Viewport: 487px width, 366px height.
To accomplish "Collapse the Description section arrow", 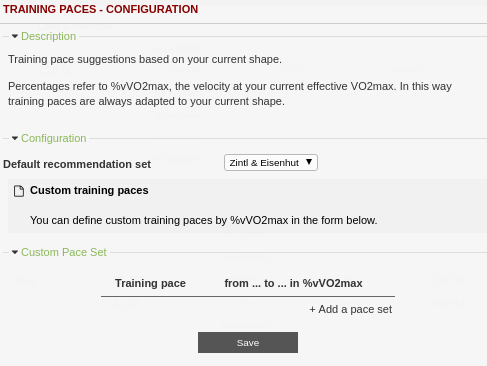I will tap(15, 36).
